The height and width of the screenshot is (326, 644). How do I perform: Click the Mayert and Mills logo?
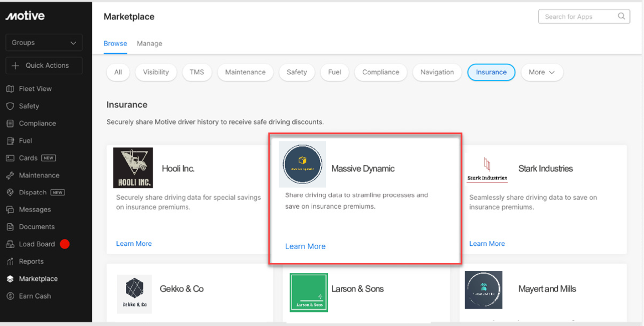[484, 290]
